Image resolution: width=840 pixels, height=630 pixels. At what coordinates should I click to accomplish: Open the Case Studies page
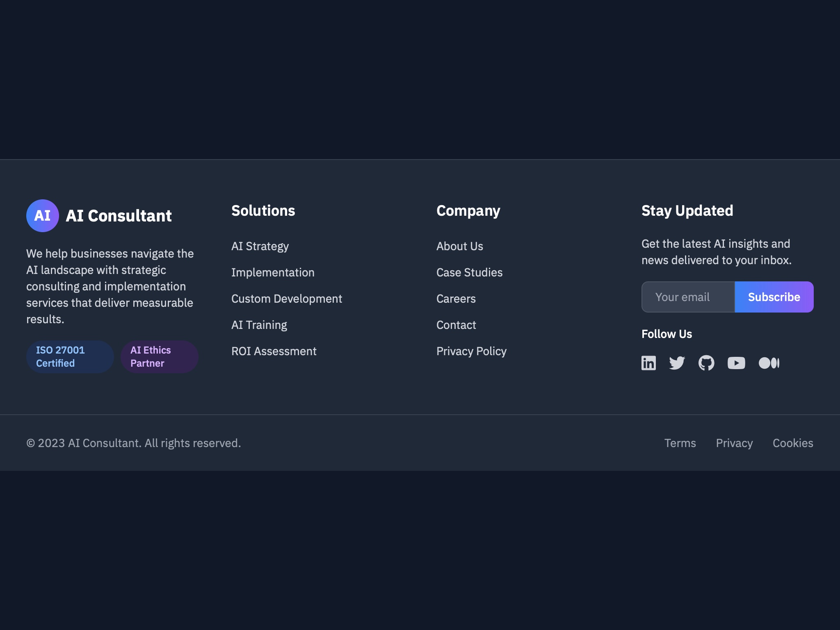coord(470,272)
